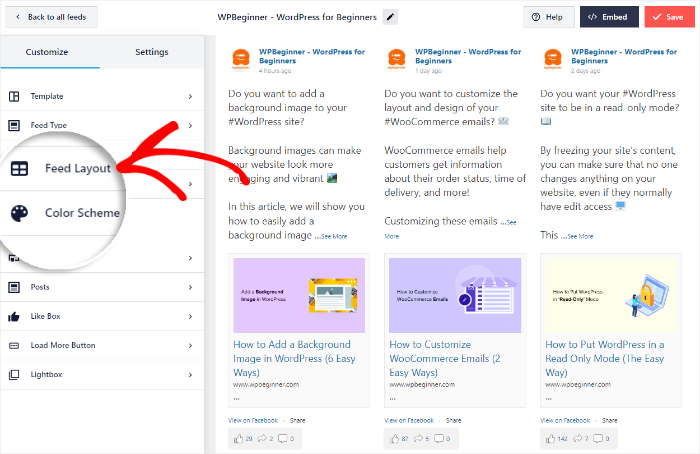
Task: Click the Feed Layout grid icon
Action: 20,169
